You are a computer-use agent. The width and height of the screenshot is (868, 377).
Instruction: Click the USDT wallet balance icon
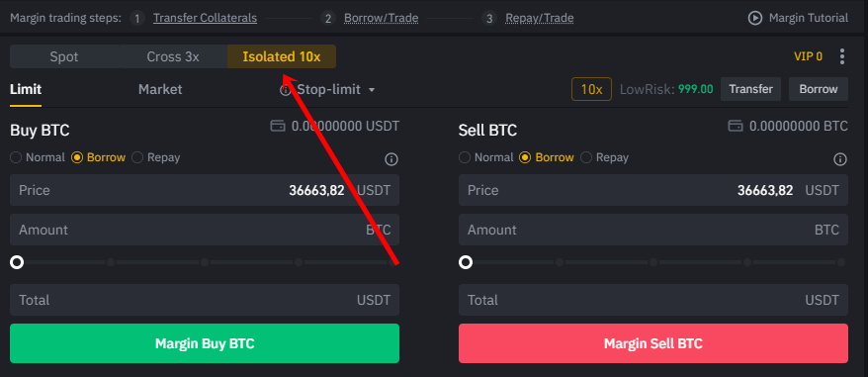click(278, 126)
